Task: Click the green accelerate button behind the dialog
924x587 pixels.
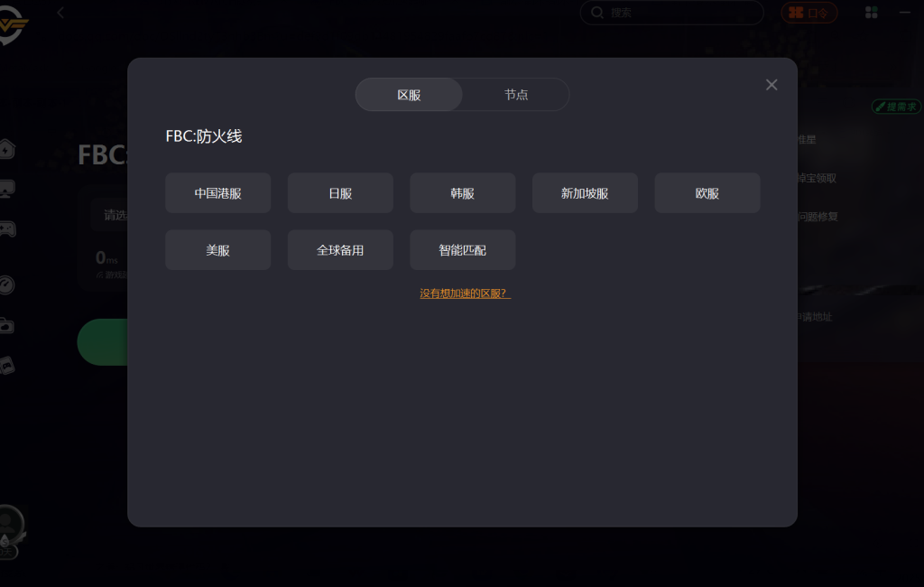Action: (x=103, y=342)
